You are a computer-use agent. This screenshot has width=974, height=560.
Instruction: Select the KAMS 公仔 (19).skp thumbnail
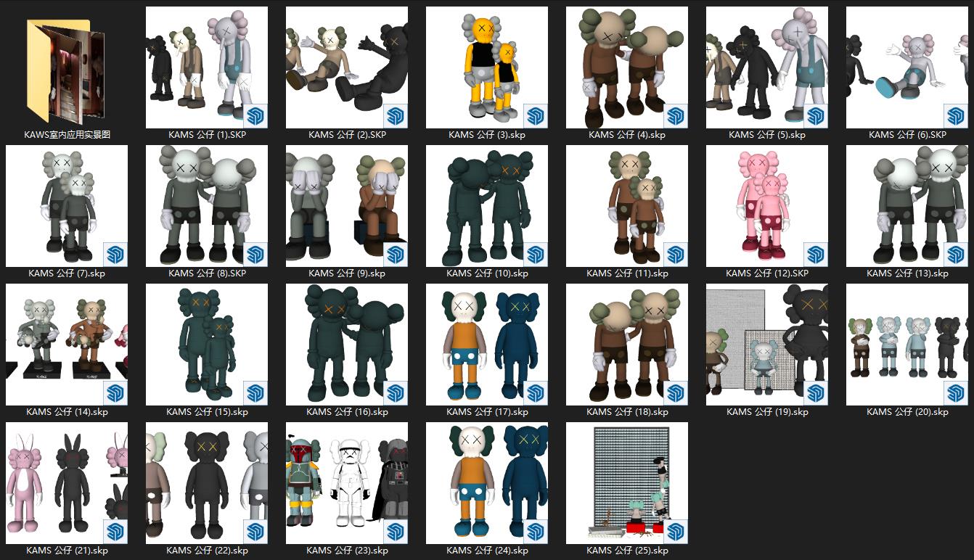coord(766,345)
